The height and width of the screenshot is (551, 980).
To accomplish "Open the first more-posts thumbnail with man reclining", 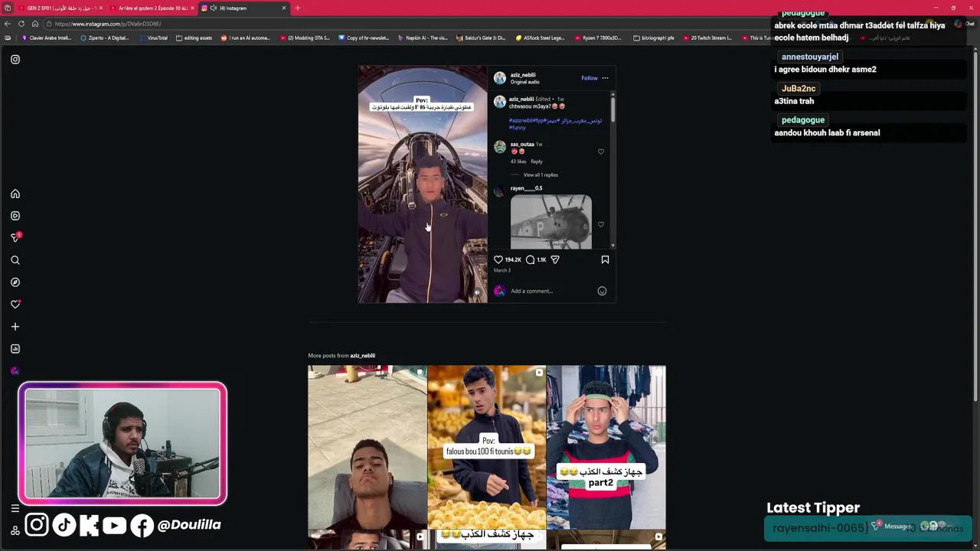I will 367,448.
